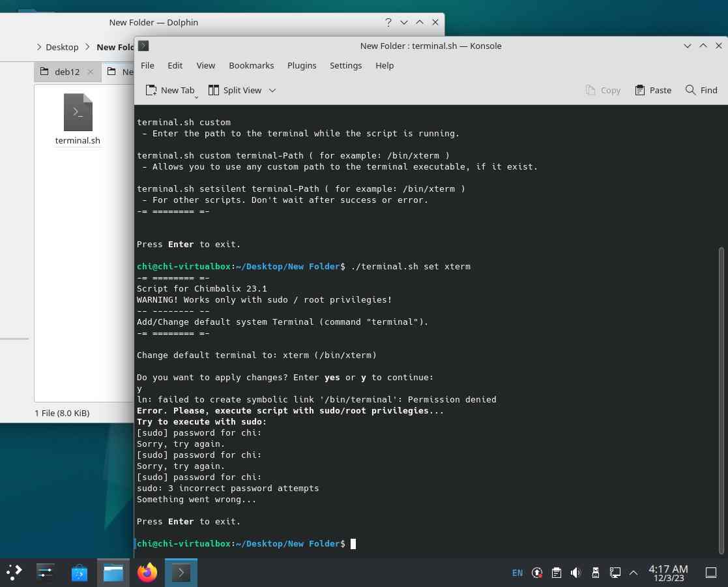Click the clipboard tray icon
The width and height of the screenshot is (728, 587).
click(556, 573)
